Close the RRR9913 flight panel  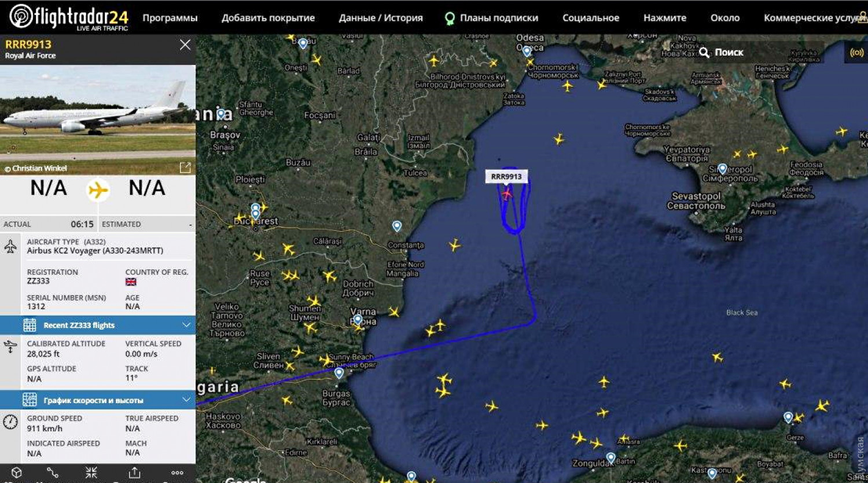185,45
